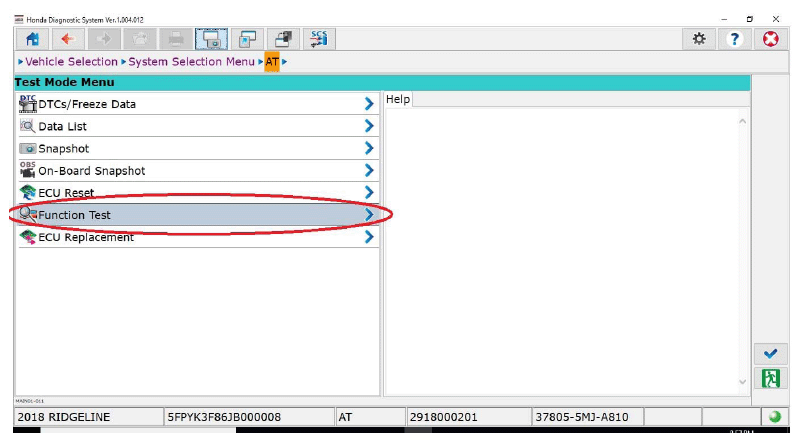
Task: Maximize the Honda Diagnostic System window
Action: (x=749, y=19)
